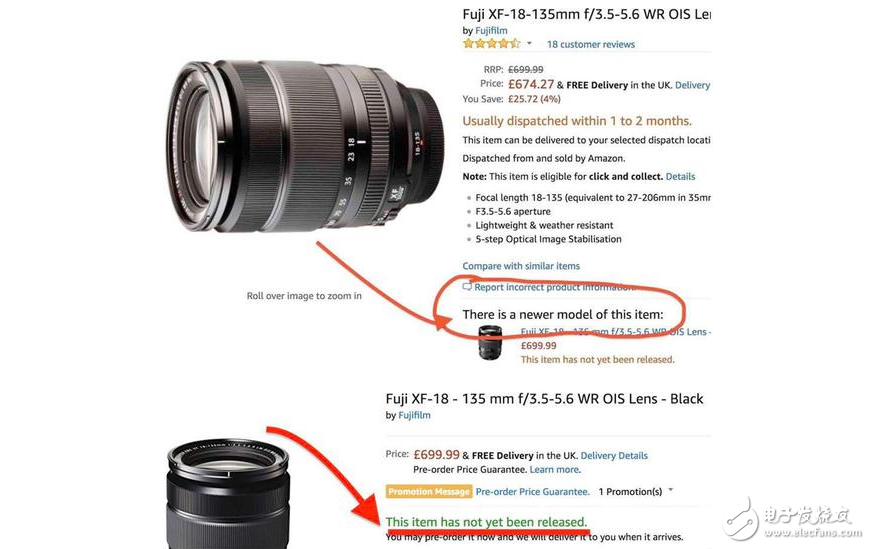The image size is (870, 549).
Task: Select the newer model lens thumbnail
Action: [490, 343]
